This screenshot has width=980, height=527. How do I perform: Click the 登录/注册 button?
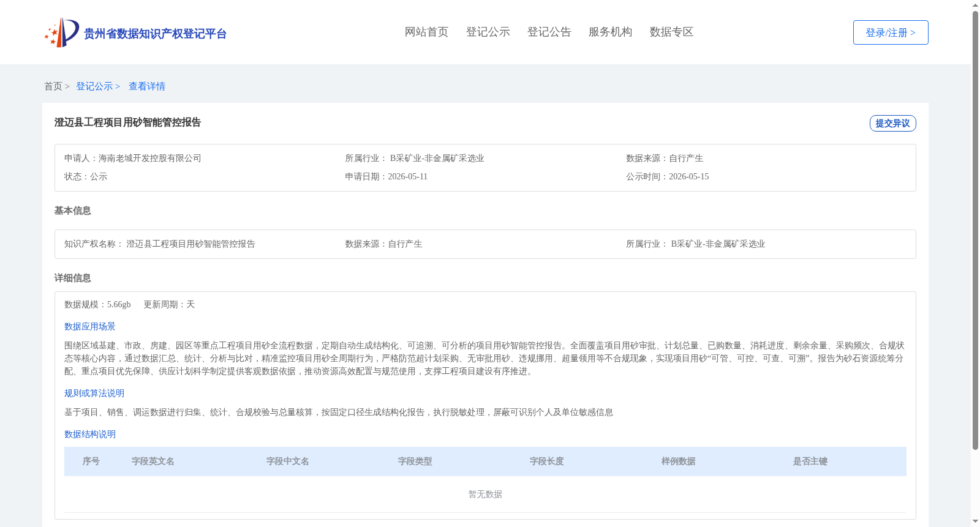click(x=891, y=32)
